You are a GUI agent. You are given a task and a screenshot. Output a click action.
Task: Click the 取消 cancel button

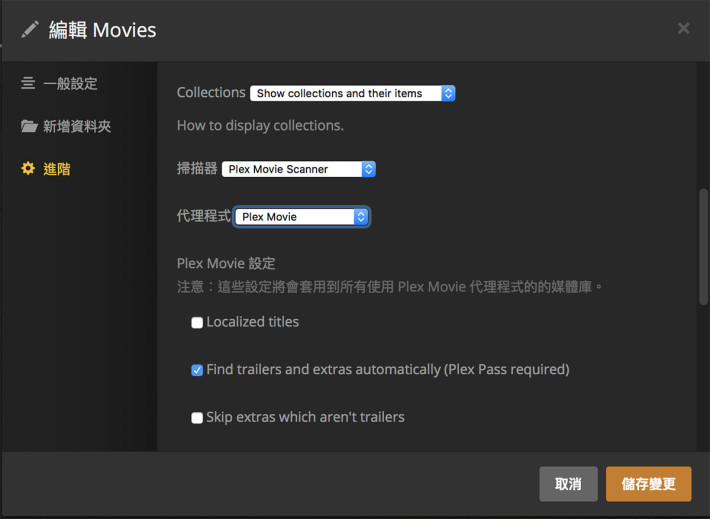[568, 484]
